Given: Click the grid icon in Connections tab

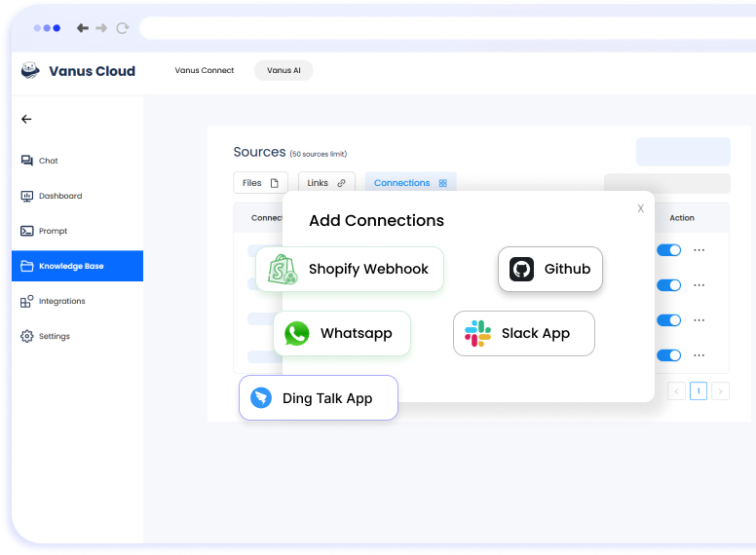Looking at the screenshot, I should click(x=443, y=183).
